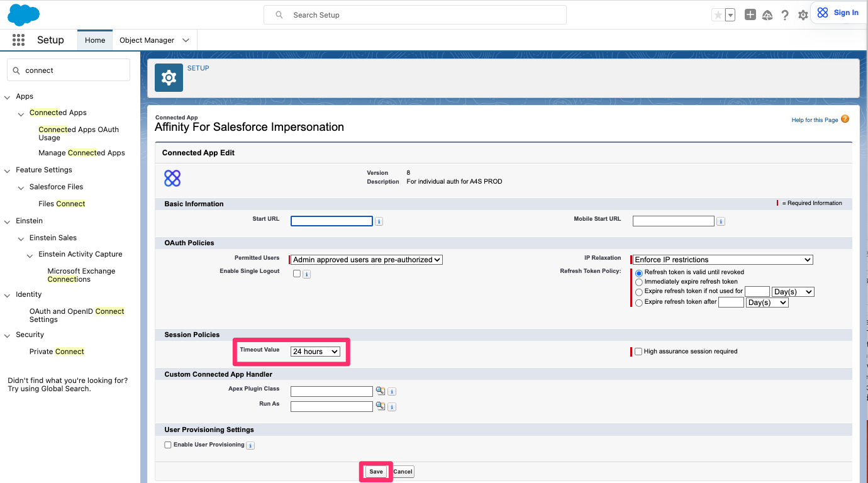Screen dimensions: 868x483
Task: Save the connected app changes
Action: click(376, 471)
